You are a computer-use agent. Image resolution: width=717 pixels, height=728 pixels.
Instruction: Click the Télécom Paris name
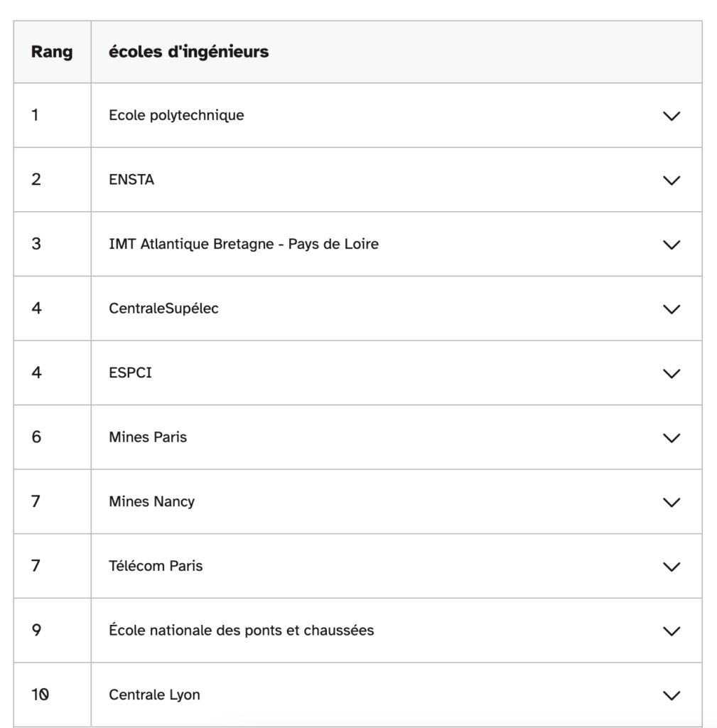(x=156, y=566)
